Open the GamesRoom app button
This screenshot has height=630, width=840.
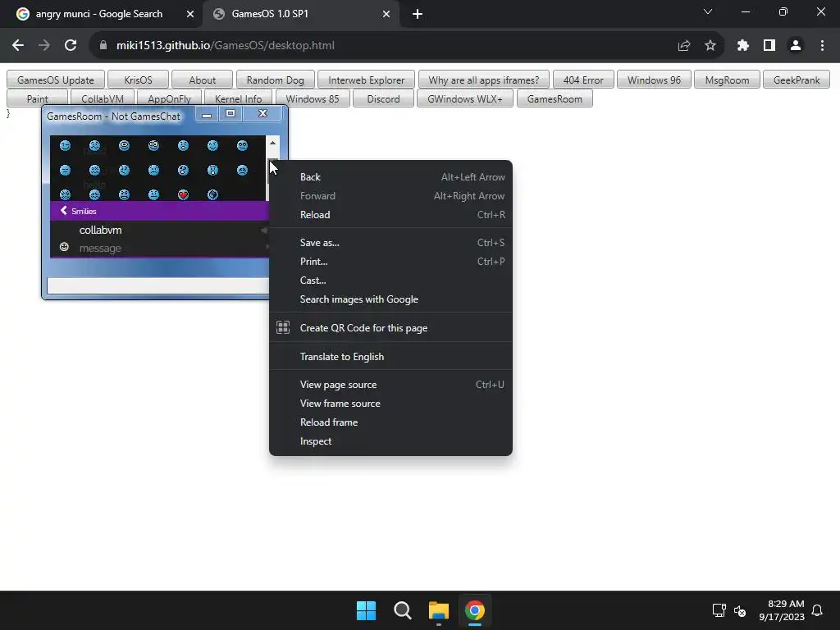tap(555, 98)
